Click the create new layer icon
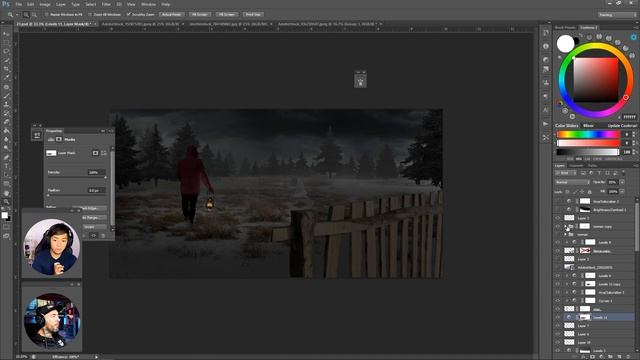The height and width of the screenshot is (360, 640). (x=620, y=357)
